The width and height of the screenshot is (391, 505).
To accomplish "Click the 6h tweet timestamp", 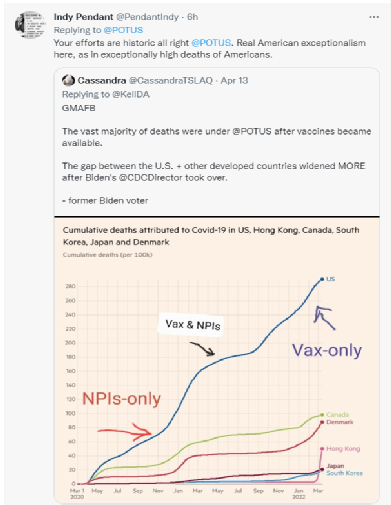I will [192, 17].
